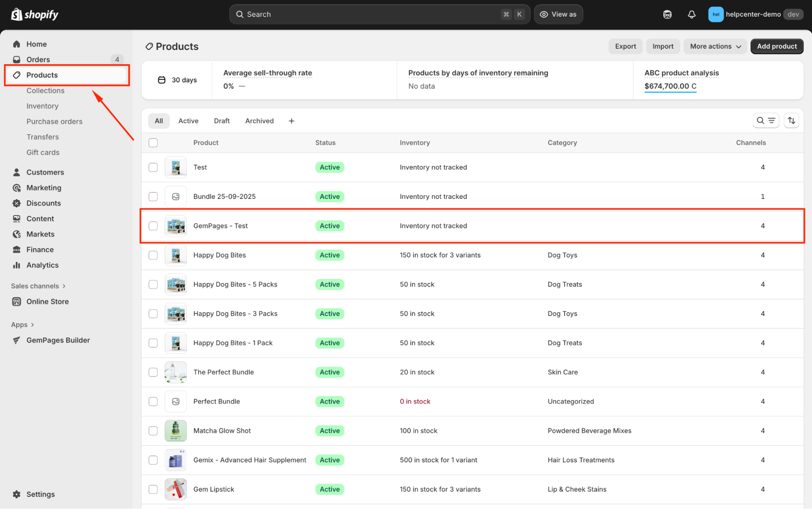Screen dimensions: 812x509
Task: Check the box for GemPages - Test
Action: click(x=153, y=226)
